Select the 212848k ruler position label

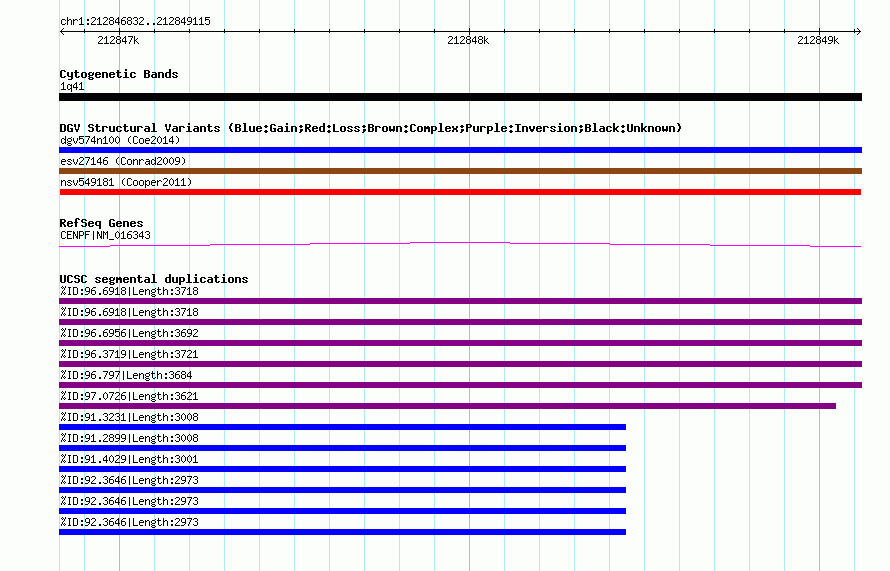(468, 40)
